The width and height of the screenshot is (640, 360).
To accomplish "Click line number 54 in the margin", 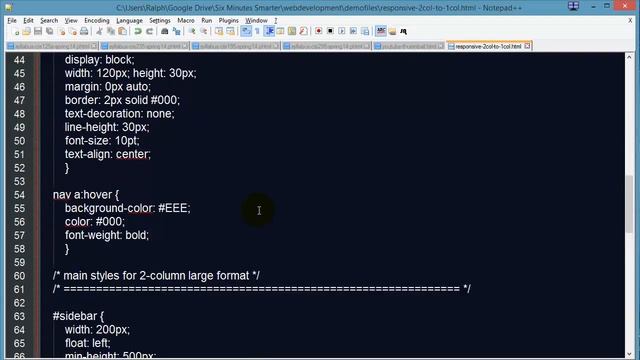I will click(19, 195).
